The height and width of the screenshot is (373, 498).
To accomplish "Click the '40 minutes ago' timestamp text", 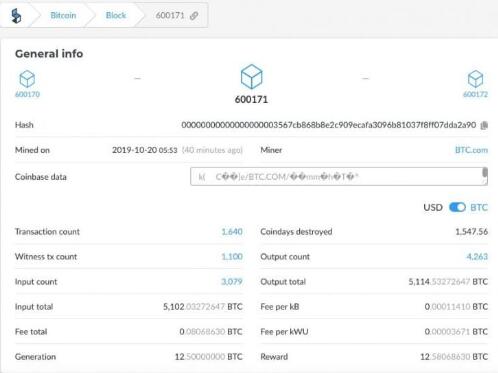I will (x=212, y=150).
